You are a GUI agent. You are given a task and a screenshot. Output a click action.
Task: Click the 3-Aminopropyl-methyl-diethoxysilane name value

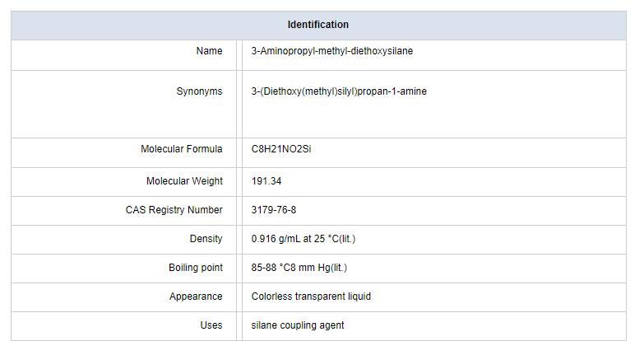(332, 51)
